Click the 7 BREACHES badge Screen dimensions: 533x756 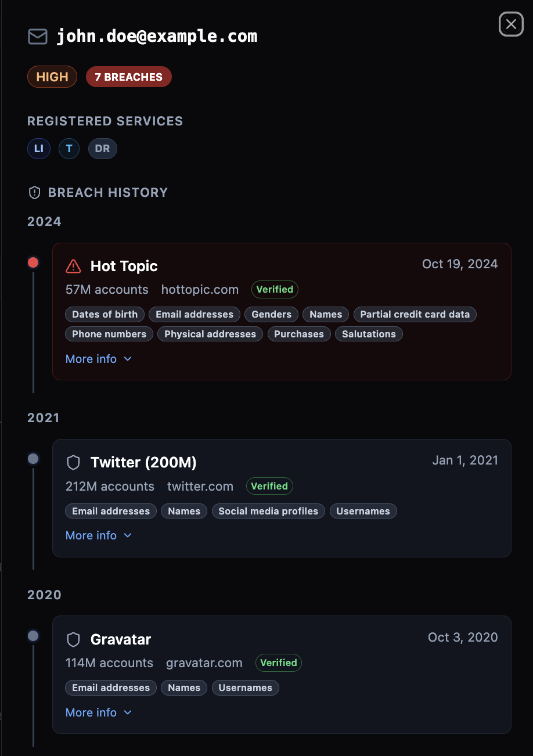tap(128, 77)
